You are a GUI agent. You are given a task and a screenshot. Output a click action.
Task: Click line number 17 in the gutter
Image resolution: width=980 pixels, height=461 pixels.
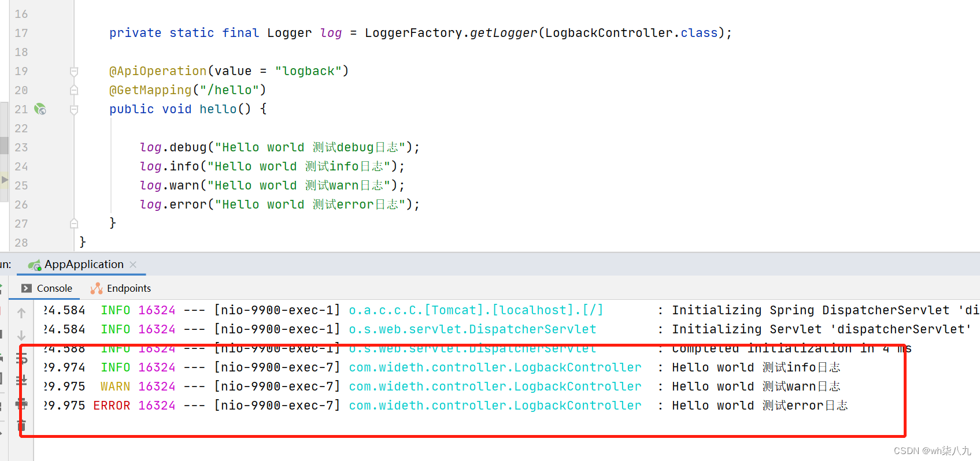click(21, 33)
